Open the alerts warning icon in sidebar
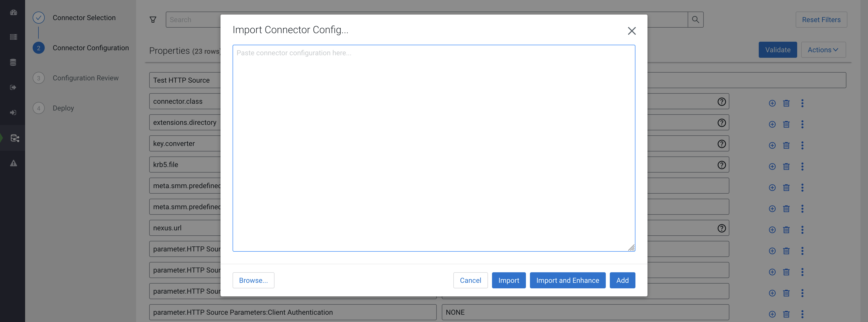 point(14,163)
